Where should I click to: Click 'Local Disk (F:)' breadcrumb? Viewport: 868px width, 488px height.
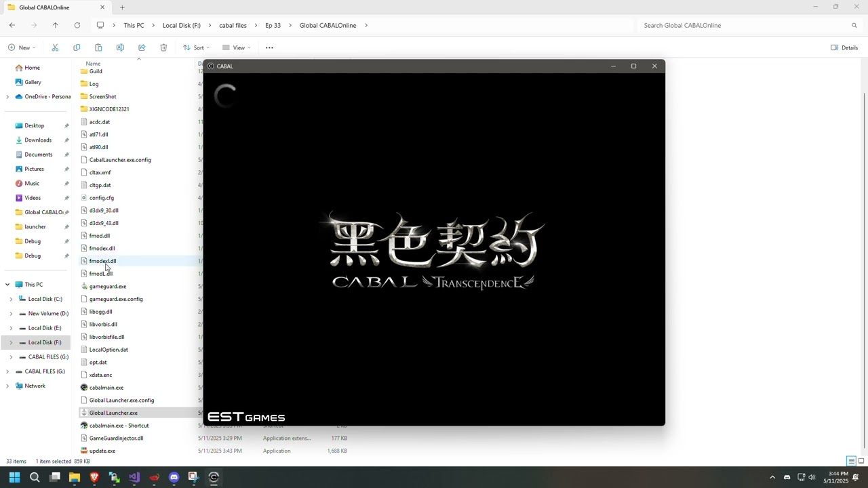(x=181, y=25)
